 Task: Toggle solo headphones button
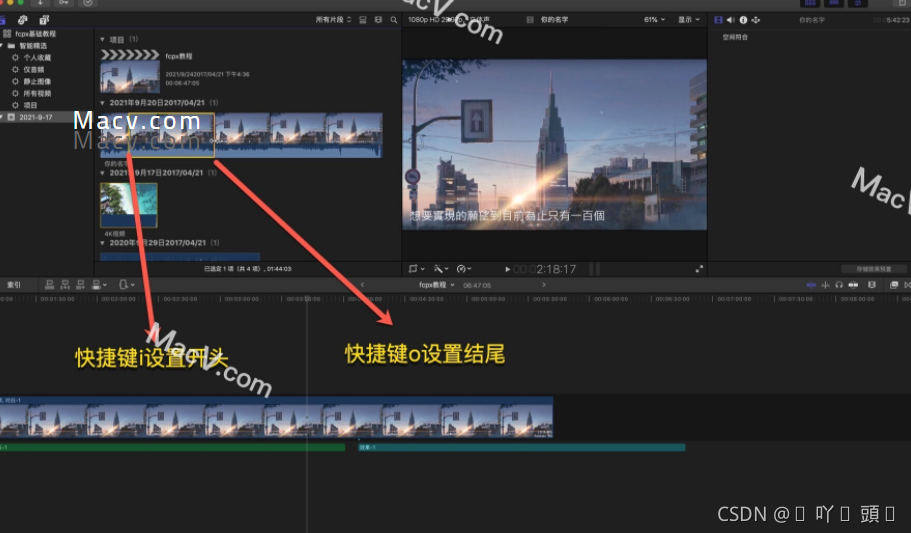click(x=839, y=285)
